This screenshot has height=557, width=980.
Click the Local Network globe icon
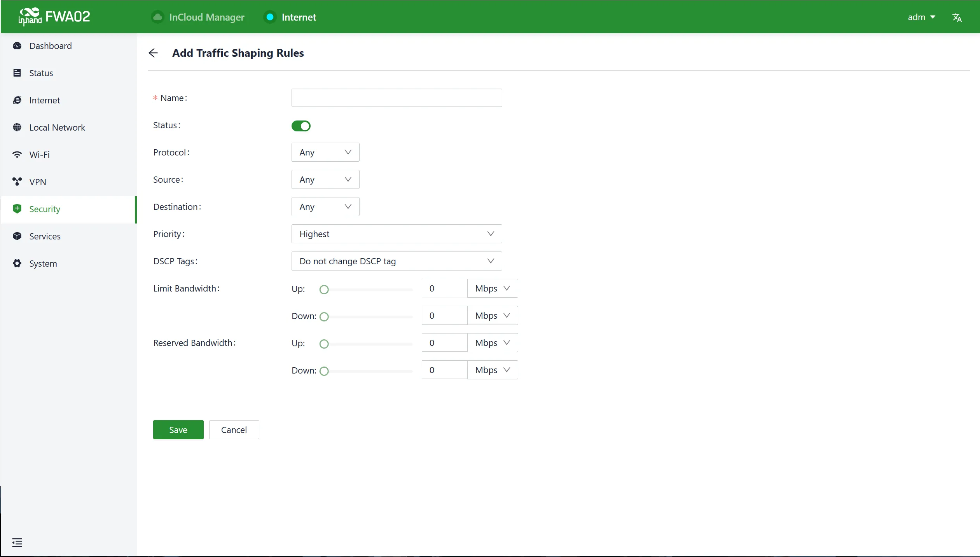pos(17,127)
